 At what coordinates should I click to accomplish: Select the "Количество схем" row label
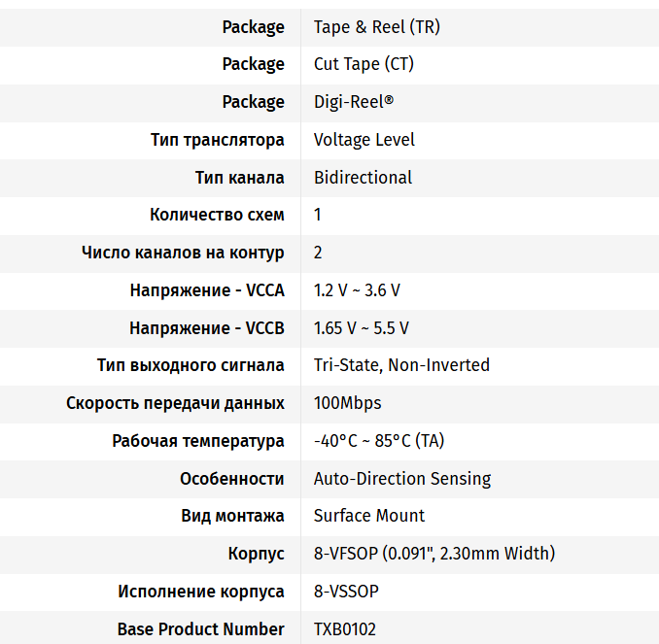point(218,215)
